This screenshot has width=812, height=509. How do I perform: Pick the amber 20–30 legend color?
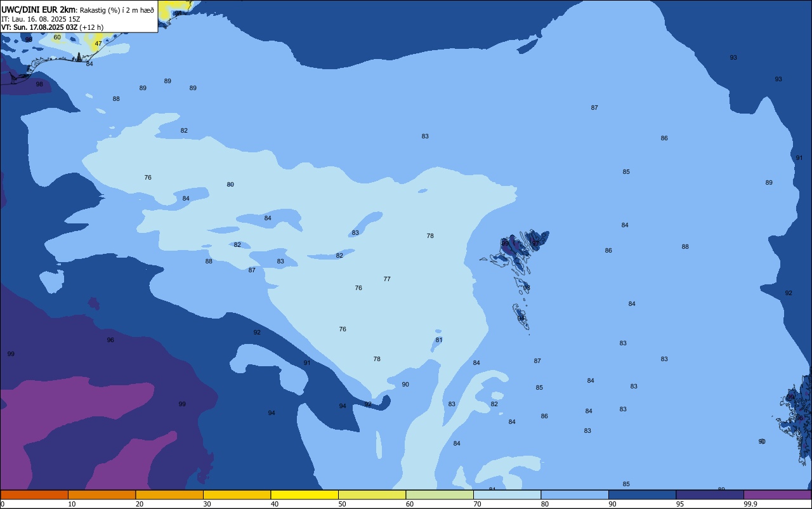click(169, 494)
